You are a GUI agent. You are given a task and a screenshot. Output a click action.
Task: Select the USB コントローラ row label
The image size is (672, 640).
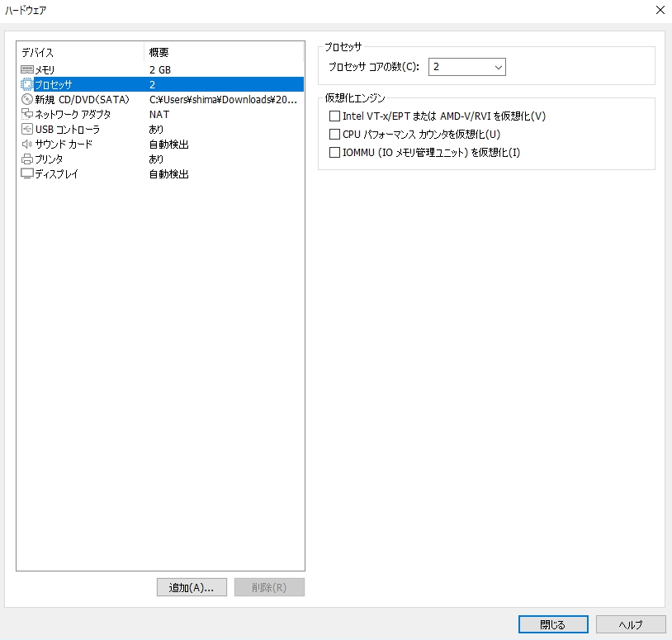(x=68, y=129)
